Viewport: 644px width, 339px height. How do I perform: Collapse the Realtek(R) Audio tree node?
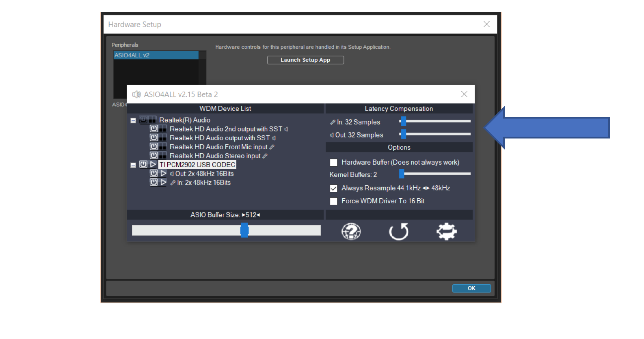pos(133,120)
